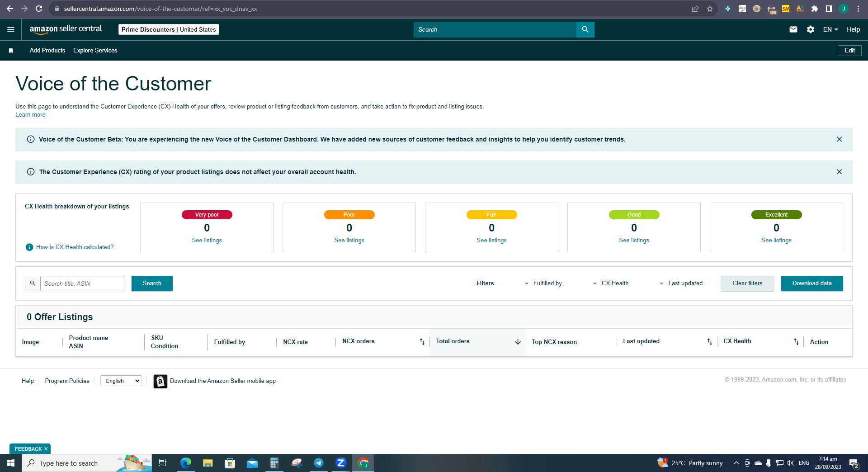Click the red Very poor badge

(x=207, y=215)
